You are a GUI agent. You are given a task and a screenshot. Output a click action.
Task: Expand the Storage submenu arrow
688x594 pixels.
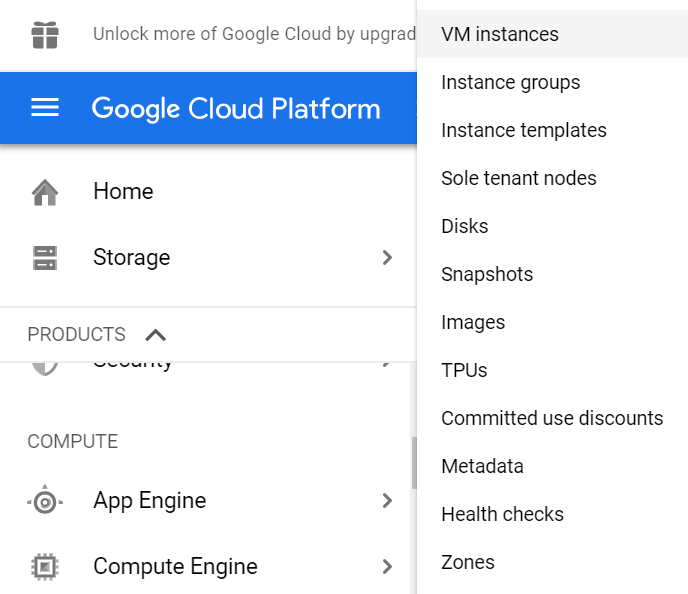387,257
